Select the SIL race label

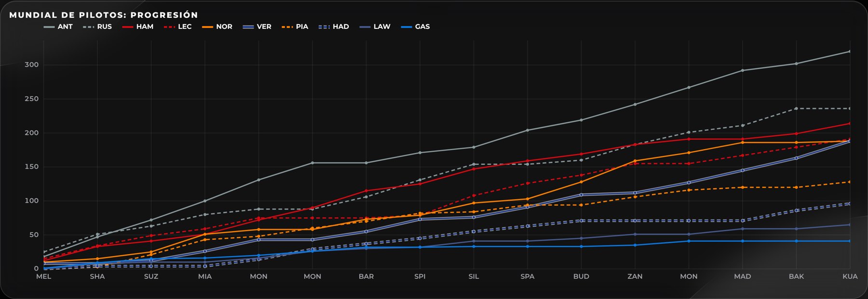[x=474, y=276]
